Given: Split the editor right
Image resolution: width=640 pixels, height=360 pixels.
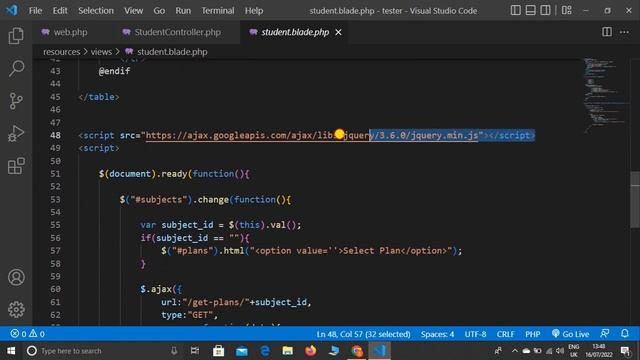Looking at the screenshot, I should click(x=607, y=32).
